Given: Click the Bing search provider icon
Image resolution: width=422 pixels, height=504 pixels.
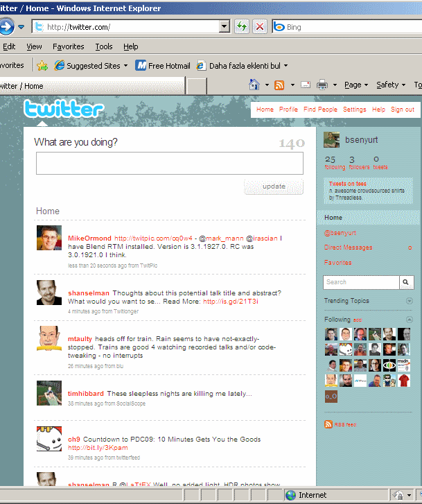Looking at the screenshot, I should pyautogui.click(x=279, y=27).
